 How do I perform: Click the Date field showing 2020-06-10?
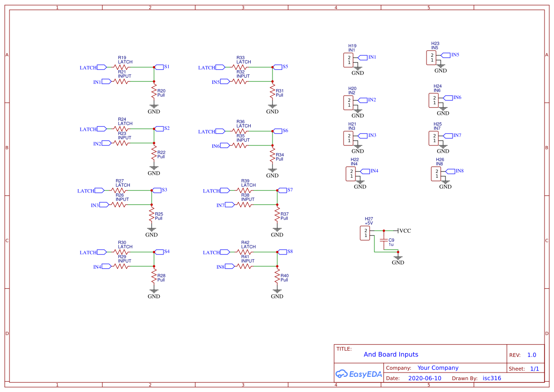425,378
